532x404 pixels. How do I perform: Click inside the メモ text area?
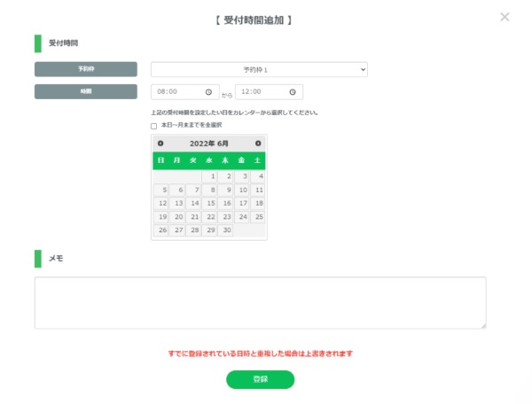pyautogui.click(x=260, y=303)
